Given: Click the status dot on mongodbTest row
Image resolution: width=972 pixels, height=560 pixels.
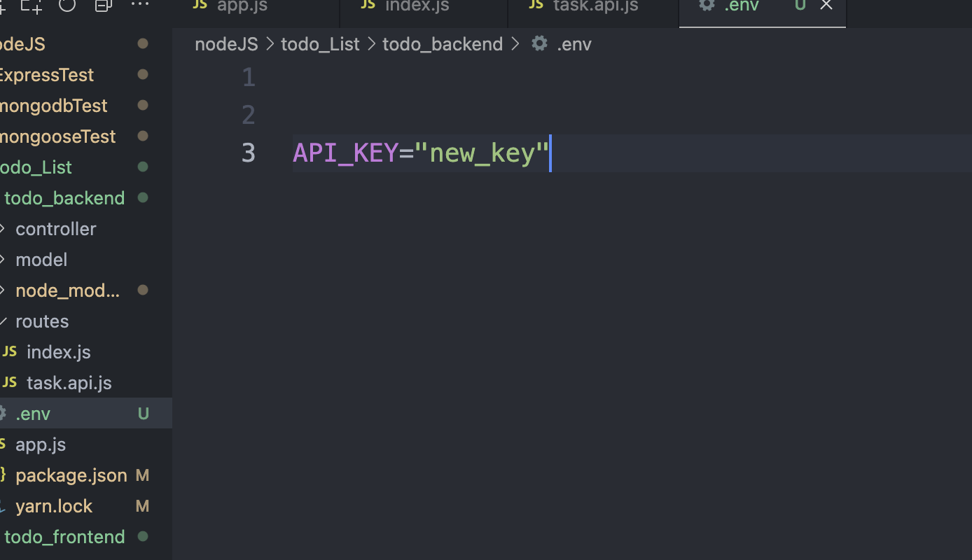Looking at the screenshot, I should [x=143, y=105].
